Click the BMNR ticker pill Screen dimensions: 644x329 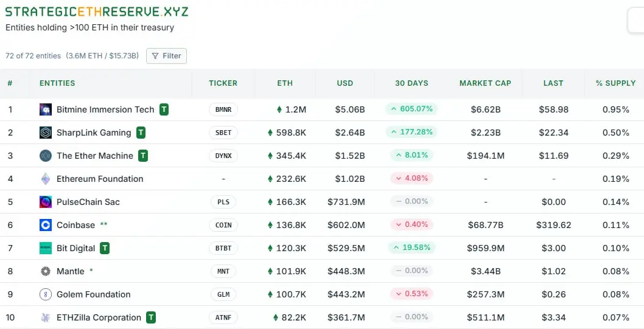(x=223, y=109)
